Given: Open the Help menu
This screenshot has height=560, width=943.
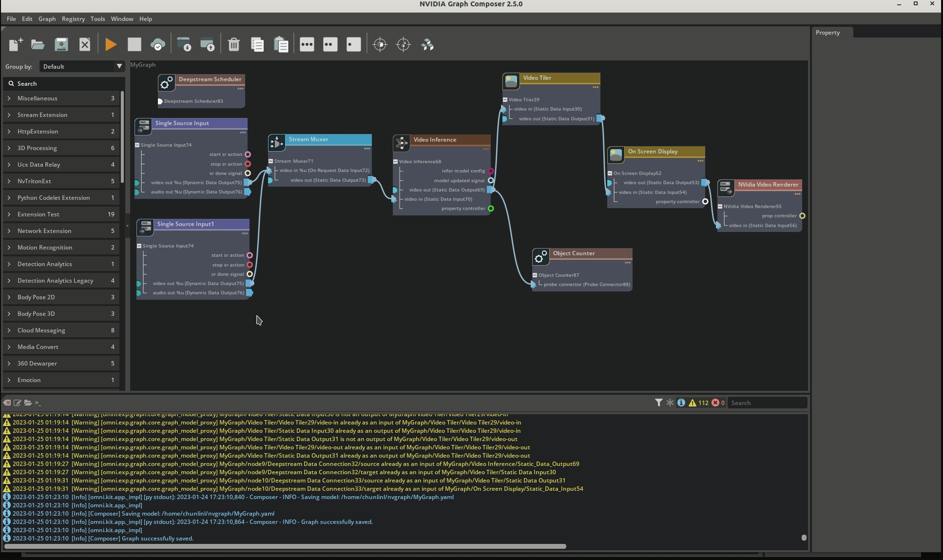Looking at the screenshot, I should click(146, 19).
